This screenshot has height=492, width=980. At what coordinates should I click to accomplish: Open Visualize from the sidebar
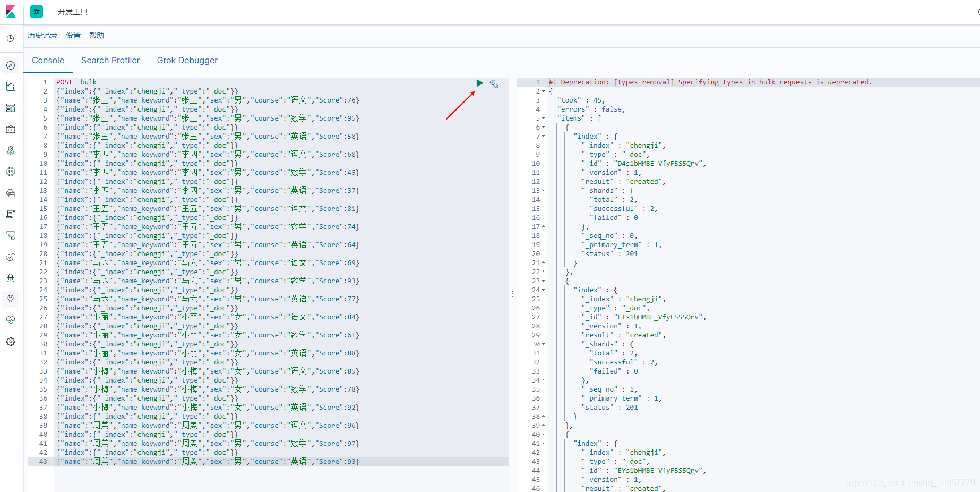[11, 87]
